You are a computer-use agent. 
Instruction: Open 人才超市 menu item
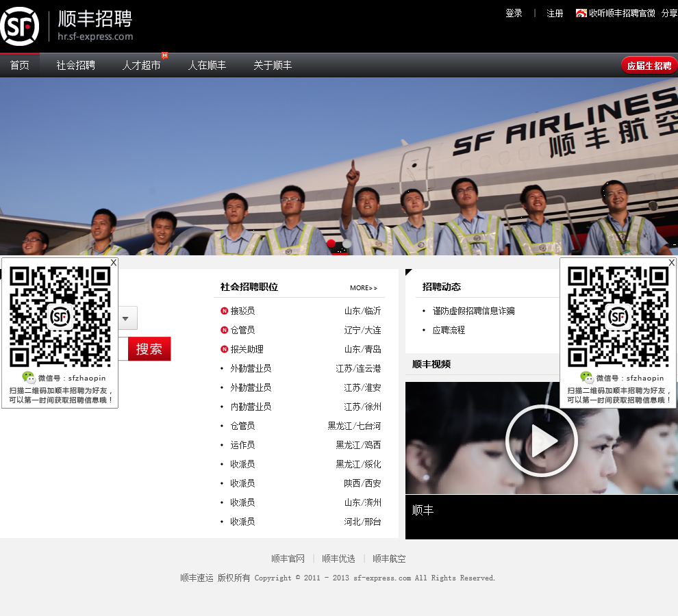coord(141,65)
